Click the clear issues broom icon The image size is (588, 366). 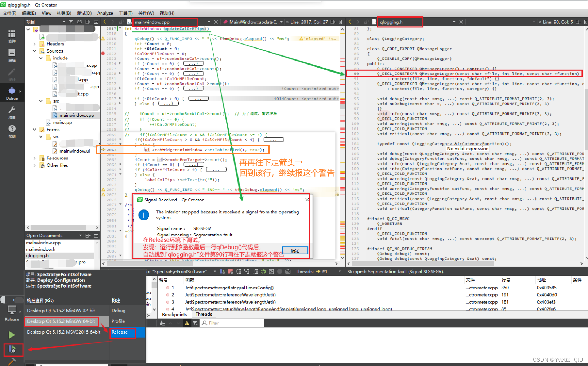162,323
